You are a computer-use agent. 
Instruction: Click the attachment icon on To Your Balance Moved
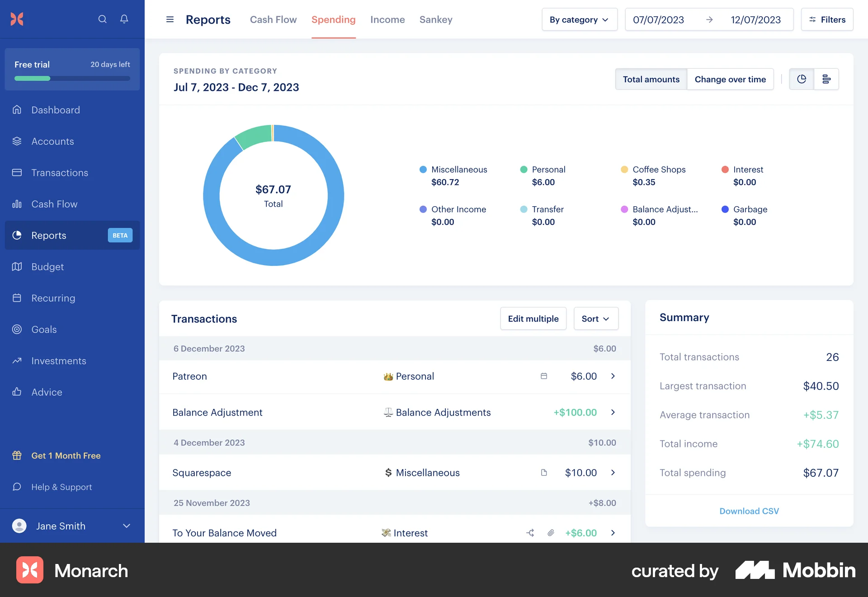(551, 533)
